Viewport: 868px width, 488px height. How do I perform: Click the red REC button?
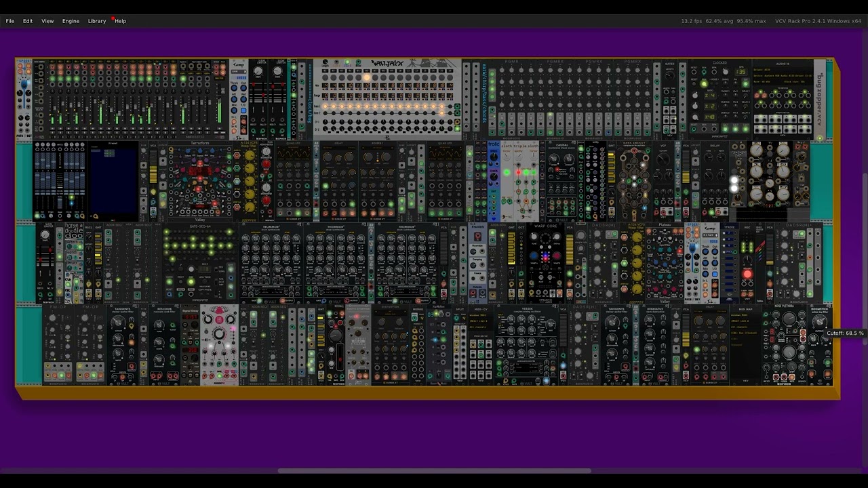(x=748, y=274)
